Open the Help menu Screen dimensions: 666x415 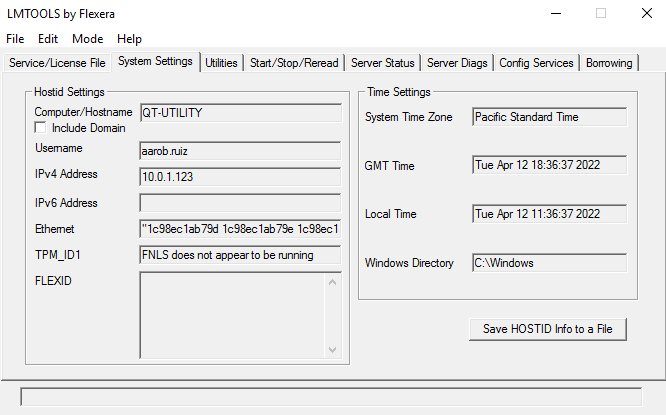[129, 39]
